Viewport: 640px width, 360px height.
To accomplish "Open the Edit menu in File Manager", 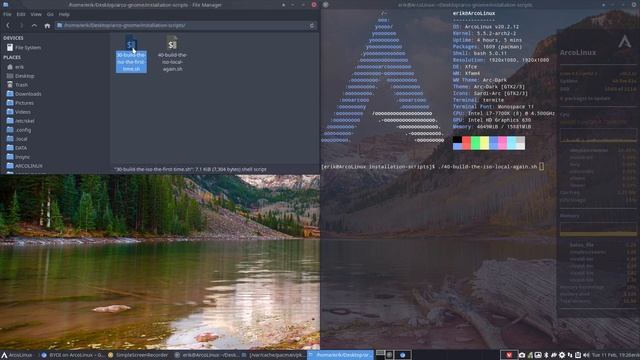I will tap(21, 14).
